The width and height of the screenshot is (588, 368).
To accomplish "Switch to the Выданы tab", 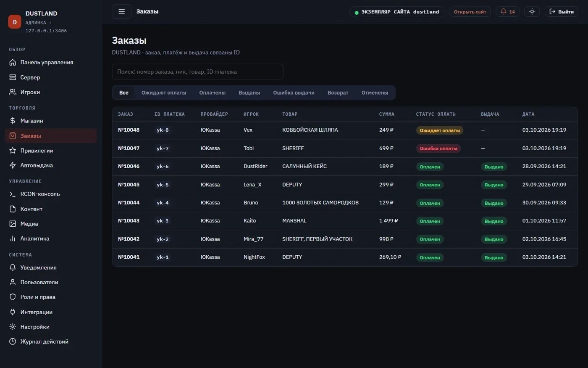I will pos(249,93).
